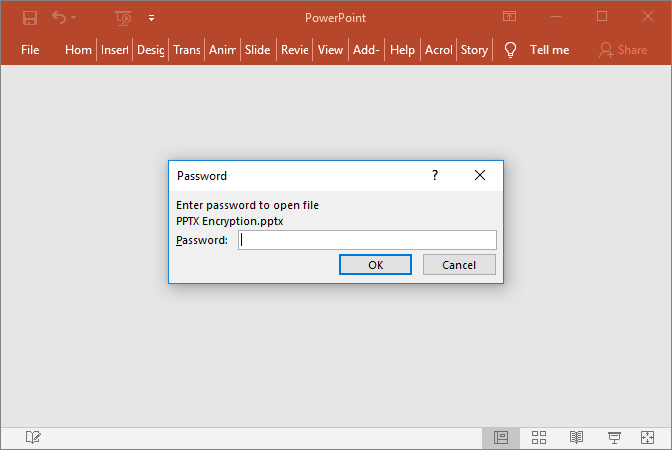Open the File menu
The width and height of the screenshot is (672, 450).
[x=30, y=49]
